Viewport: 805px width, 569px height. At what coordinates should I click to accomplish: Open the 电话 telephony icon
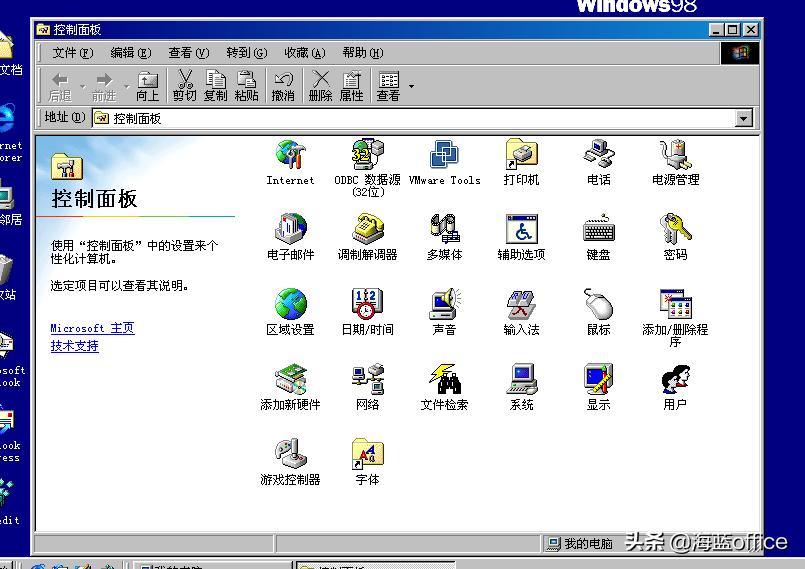click(599, 162)
